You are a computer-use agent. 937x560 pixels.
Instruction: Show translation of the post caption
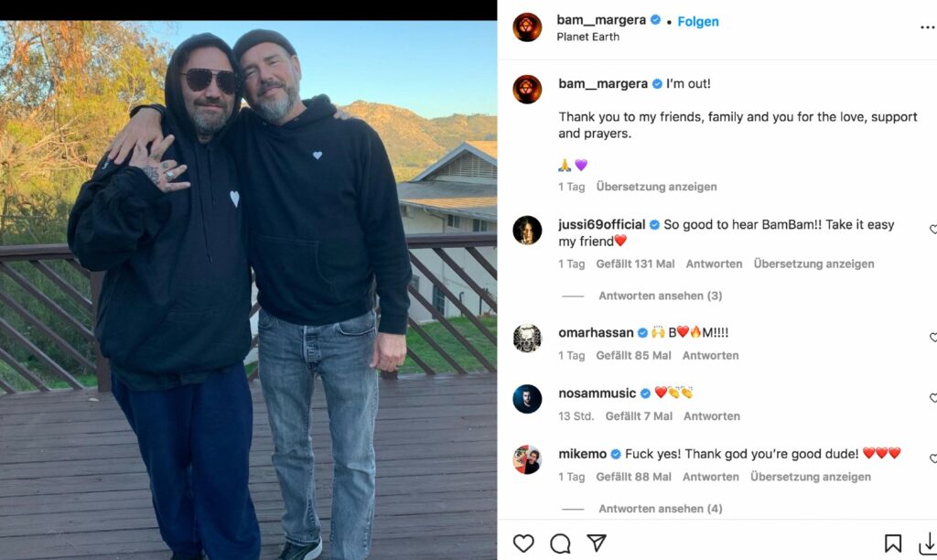click(656, 187)
